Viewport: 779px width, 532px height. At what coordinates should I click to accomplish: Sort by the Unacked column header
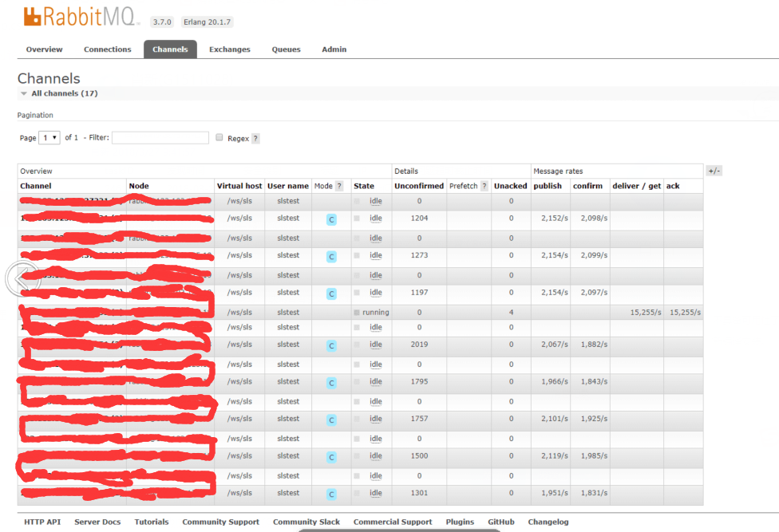pos(510,186)
